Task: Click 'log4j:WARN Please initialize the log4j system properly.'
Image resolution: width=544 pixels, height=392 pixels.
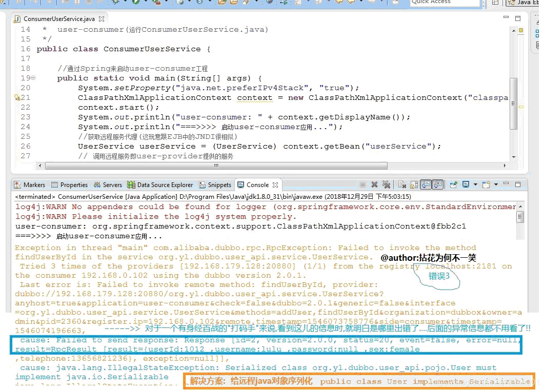Action: coord(156,217)
